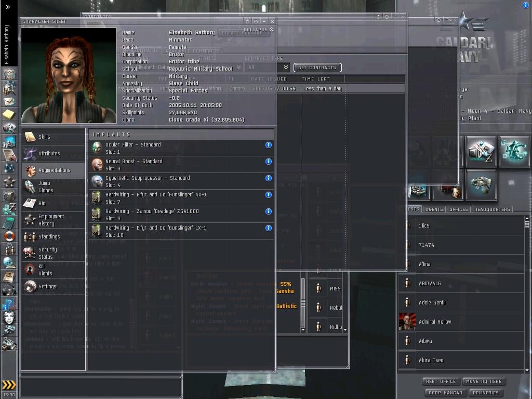Show info for Cybernetic Subprocessor - Standard
The width and height of the screenshot is (532, 399).
269,178
